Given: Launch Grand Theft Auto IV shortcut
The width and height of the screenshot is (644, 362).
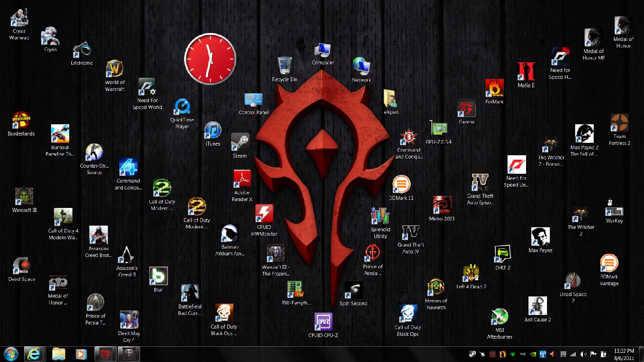Looking at the screenshot, I should 411,240.
